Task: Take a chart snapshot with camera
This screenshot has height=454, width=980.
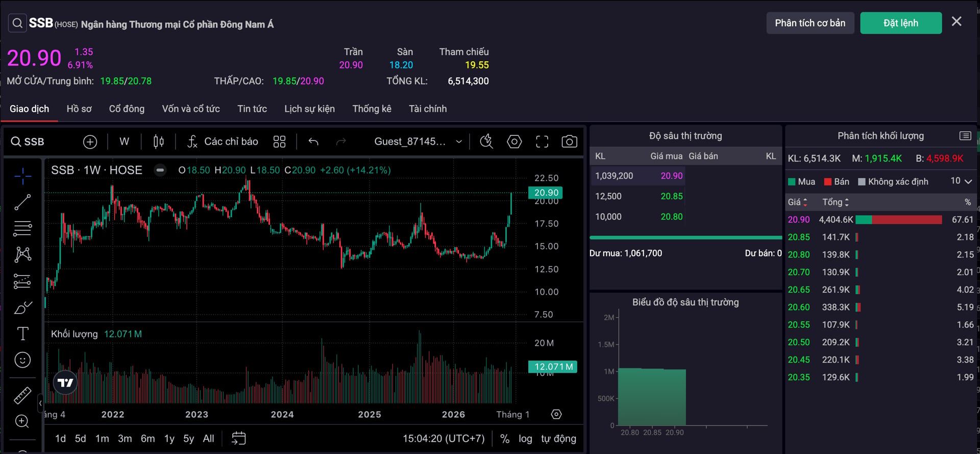Action: [569, 141]
